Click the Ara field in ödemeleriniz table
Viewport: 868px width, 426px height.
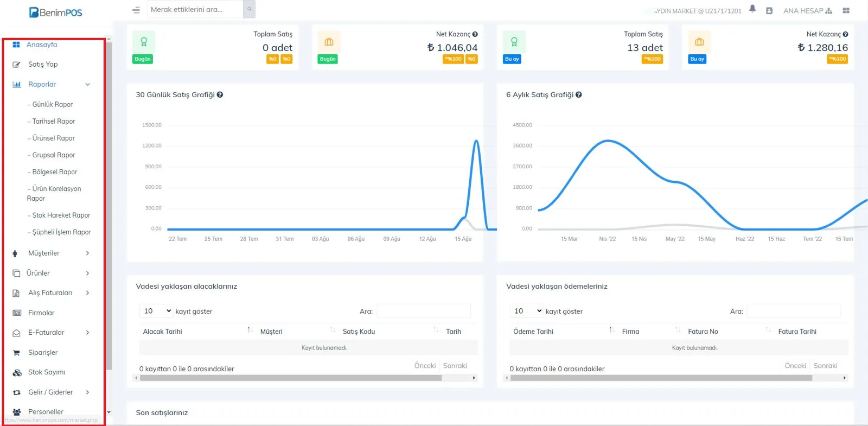pos(794,311)
